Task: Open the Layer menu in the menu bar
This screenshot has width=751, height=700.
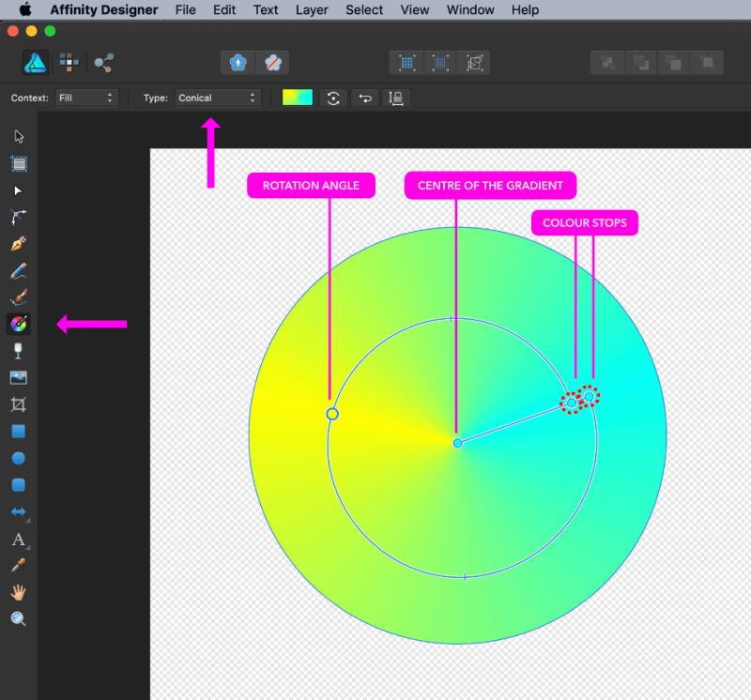Action: pos(310,9)
